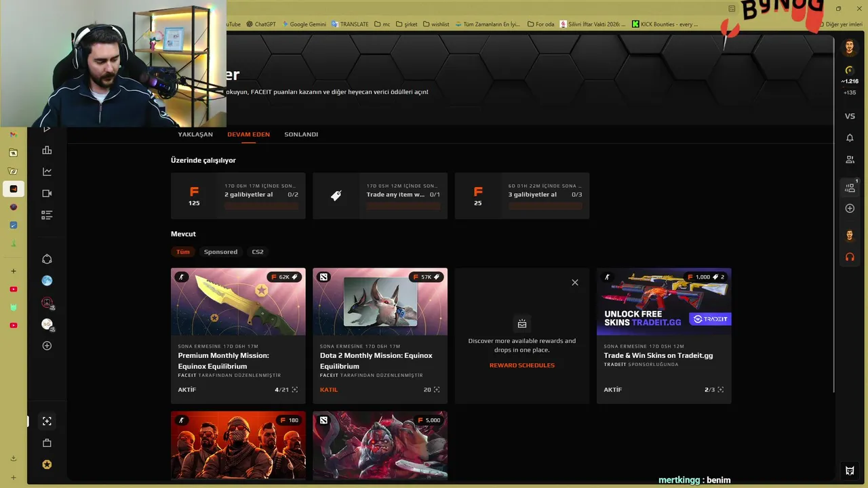Image resolution: width=868 pixels, height=488 pixels.
Task: Switch to the SONLANDI tab
Action: point(301,134)
